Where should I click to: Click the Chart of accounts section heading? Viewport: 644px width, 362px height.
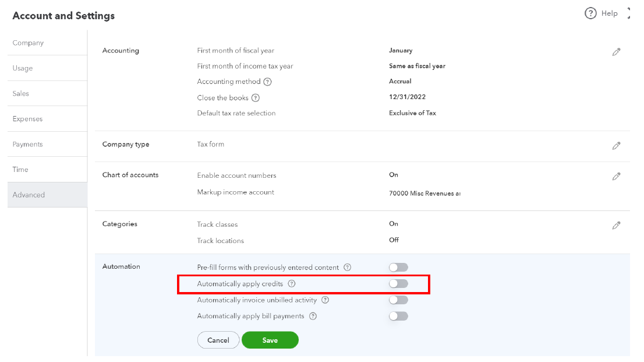click(130, 175)
